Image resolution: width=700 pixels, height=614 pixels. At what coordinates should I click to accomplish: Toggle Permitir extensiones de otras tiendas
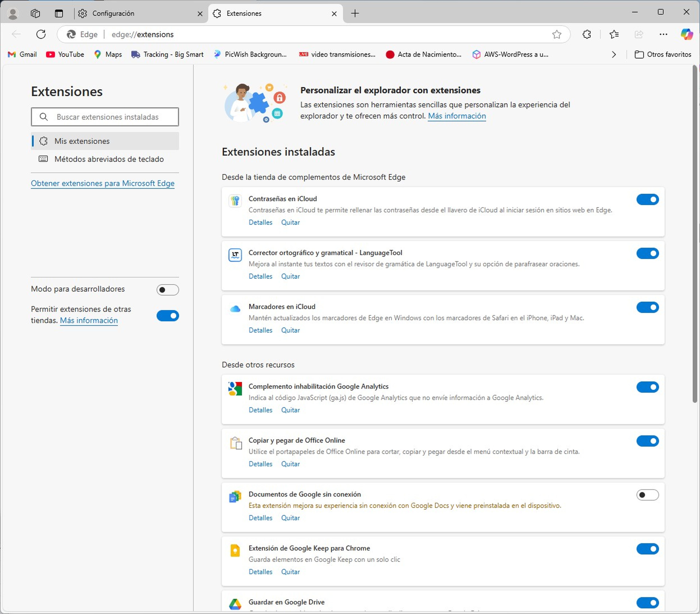tap(168, 316)
